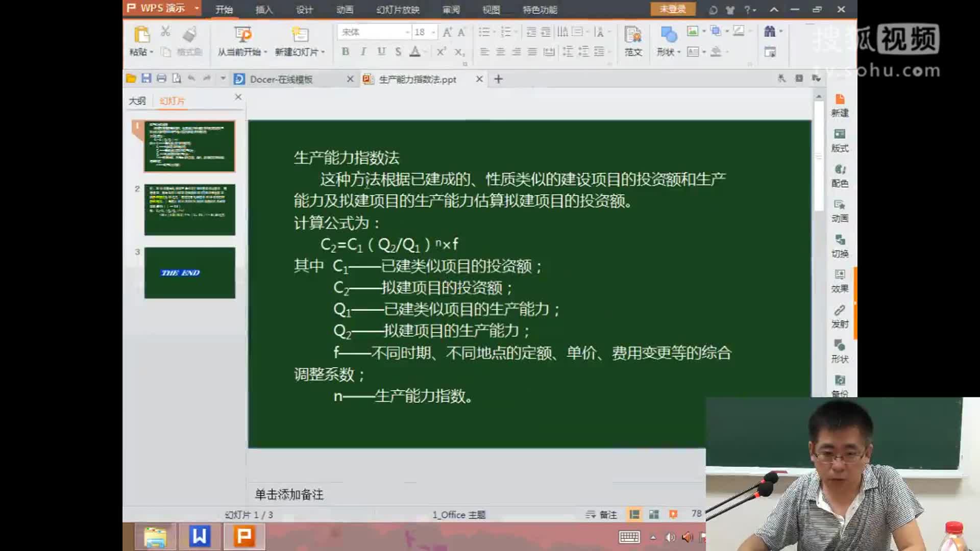Decrease font size with the smaller A icon

[461, 32]
